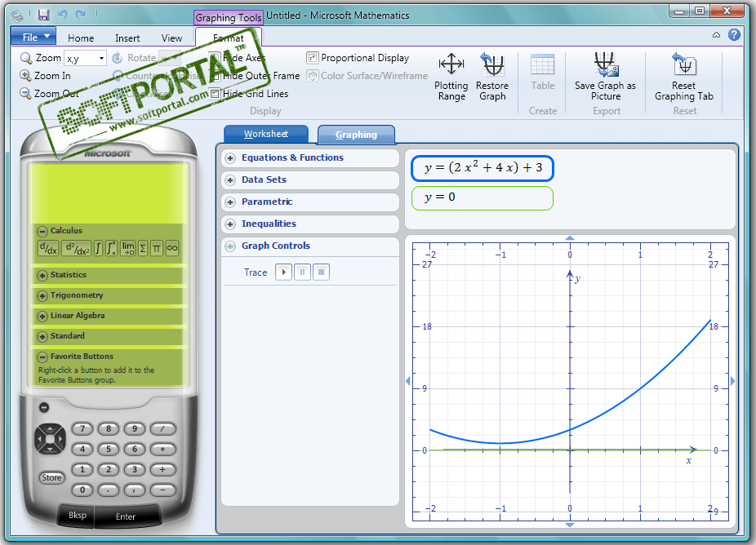Collapse the Calculus button group
The height and width of the screenshot is (545, 756).
[42, 231]
